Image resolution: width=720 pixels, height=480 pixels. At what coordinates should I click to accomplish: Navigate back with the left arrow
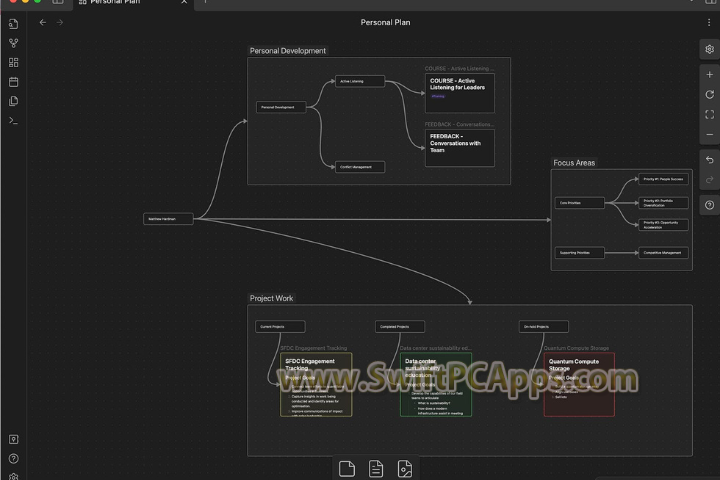43,22
